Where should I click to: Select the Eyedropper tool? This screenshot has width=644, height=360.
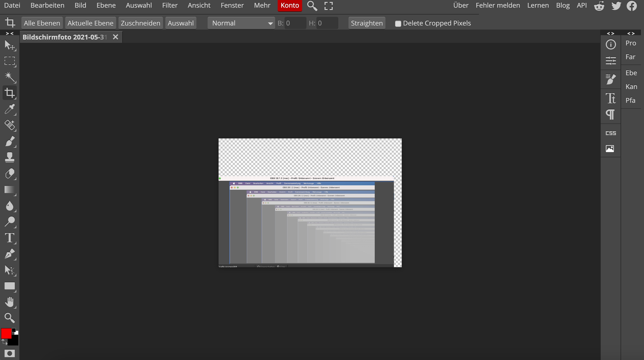pyautogui.click(x=10, y=109)
